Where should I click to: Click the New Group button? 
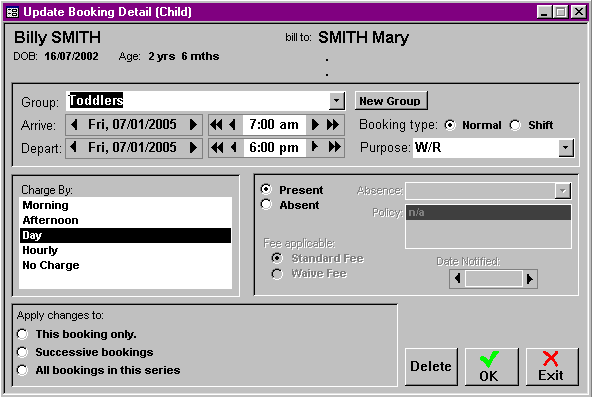tap(391, 101)
